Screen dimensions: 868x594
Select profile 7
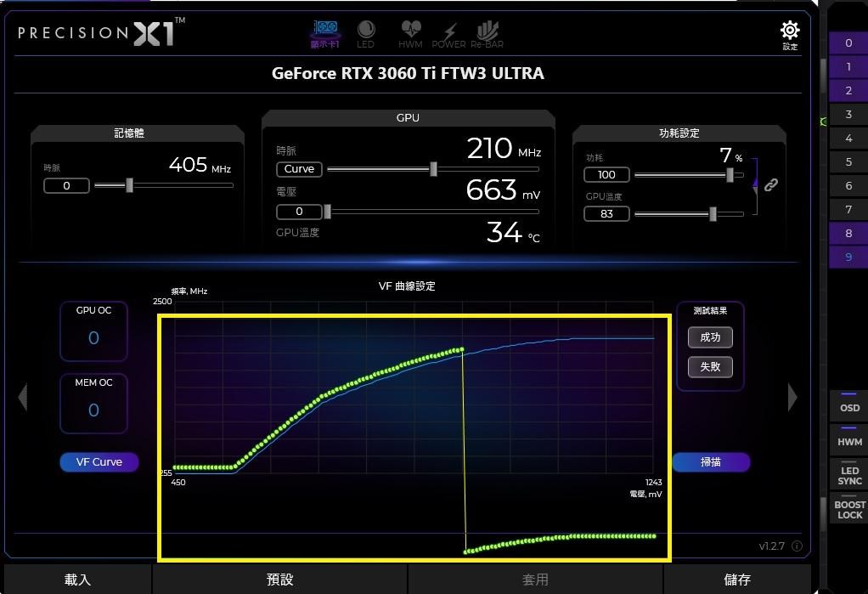[848, 209]
